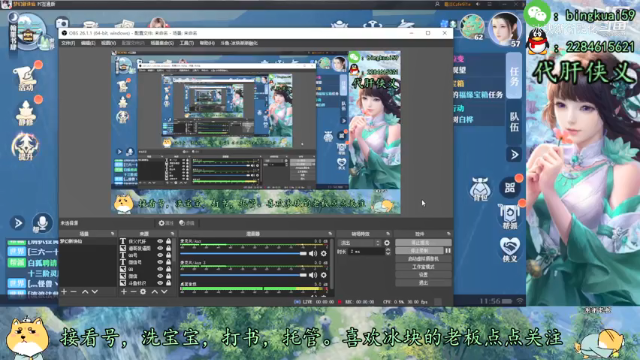Increase transition duration with stepper arrows

coord(388,252)
